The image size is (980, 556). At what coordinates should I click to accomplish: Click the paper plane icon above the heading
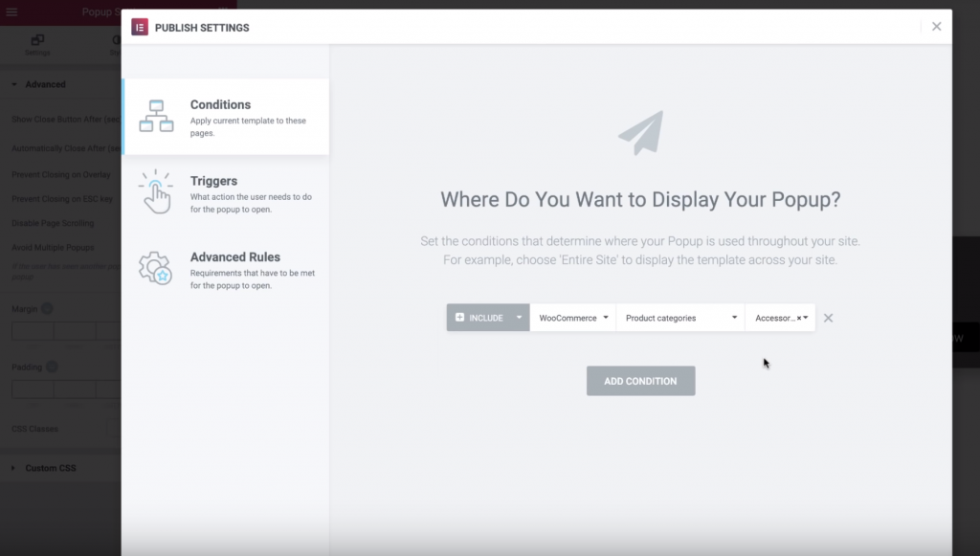point(640,133)
